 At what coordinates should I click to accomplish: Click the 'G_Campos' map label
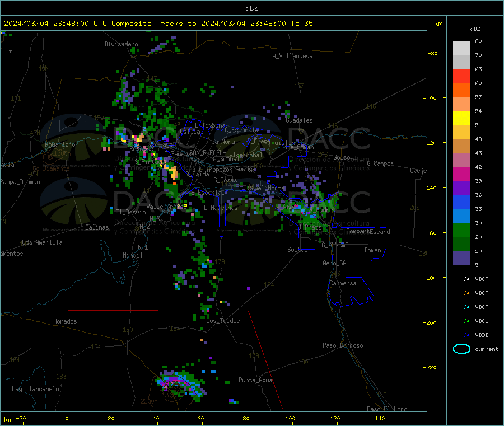tap(380, 163)
